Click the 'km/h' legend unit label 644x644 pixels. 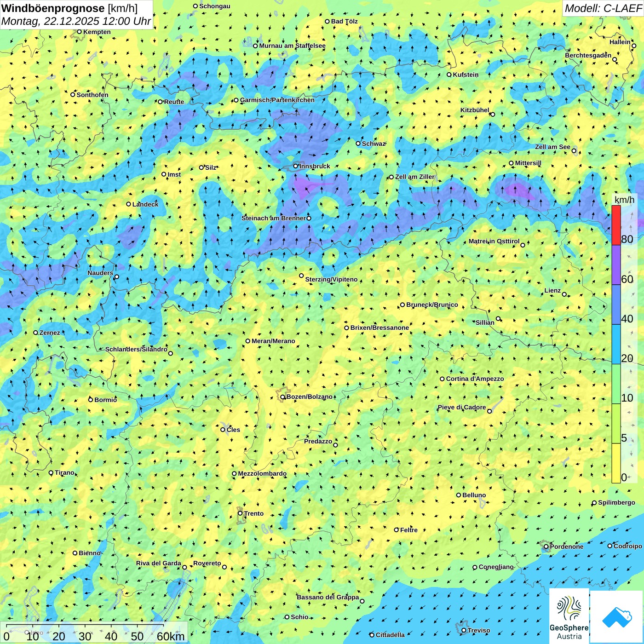624,200
